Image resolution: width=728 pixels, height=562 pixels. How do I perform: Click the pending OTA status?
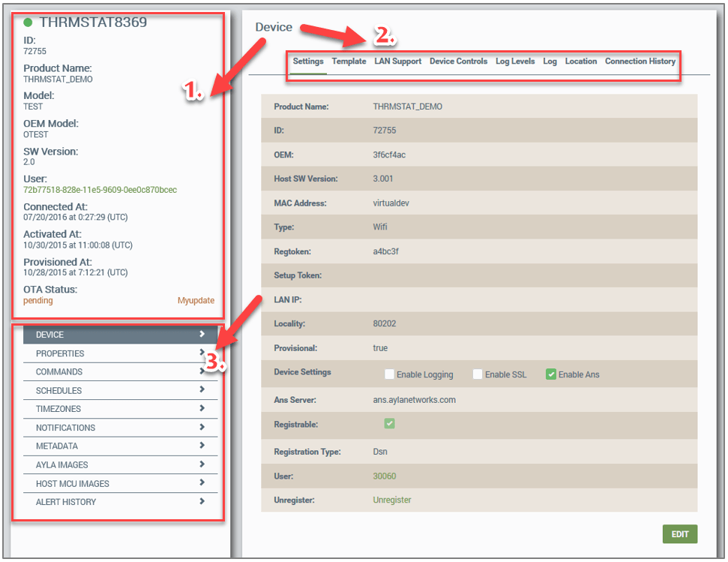(x=38, y=300)
